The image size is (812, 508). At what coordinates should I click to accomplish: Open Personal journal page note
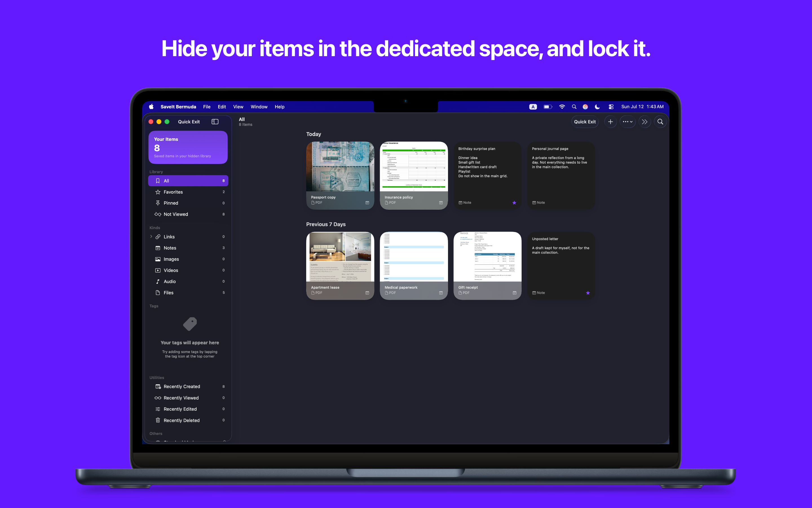(x=561, y=175)
